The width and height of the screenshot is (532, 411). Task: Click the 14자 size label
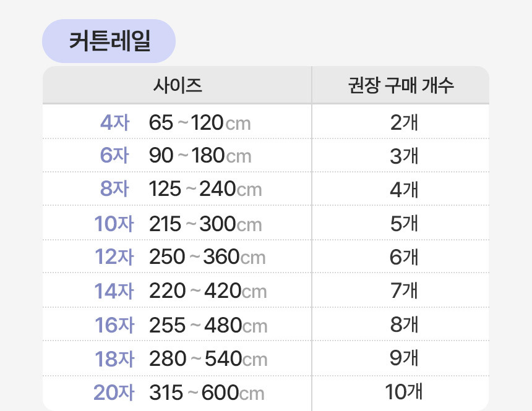(x=114, y=290)
